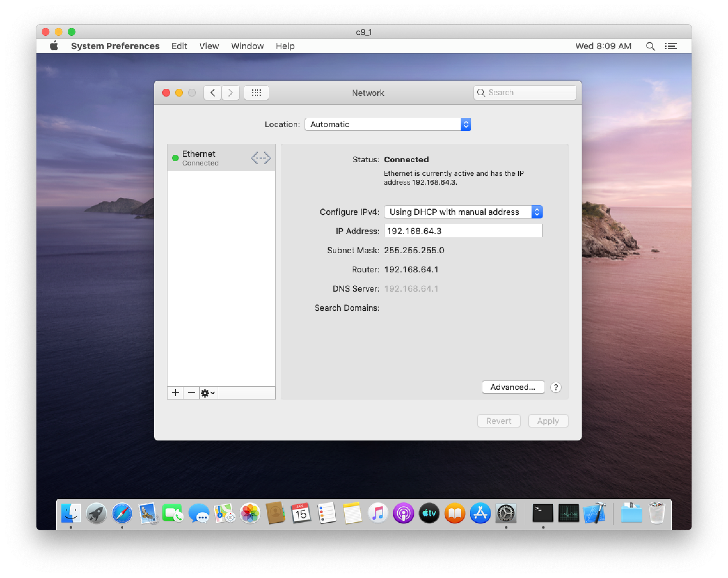This screenshot has width=728, height=578.
Task: Show all preferences grid button
Action: [256, 92]
